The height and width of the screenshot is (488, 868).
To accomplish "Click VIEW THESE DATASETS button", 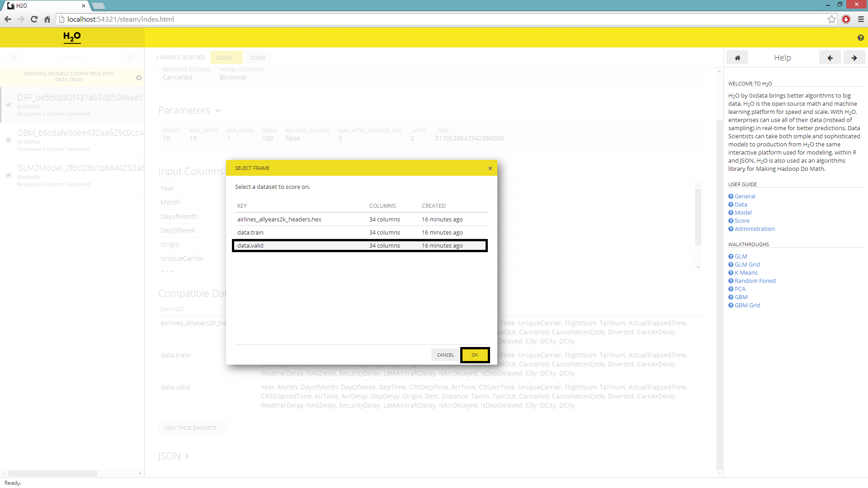I will (x=193, y=427).
